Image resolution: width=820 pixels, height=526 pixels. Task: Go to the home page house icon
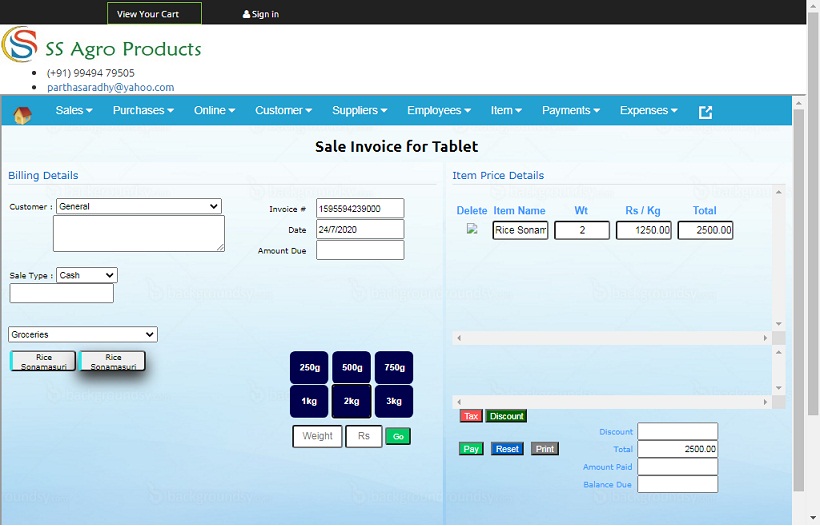tap(22, 114)
